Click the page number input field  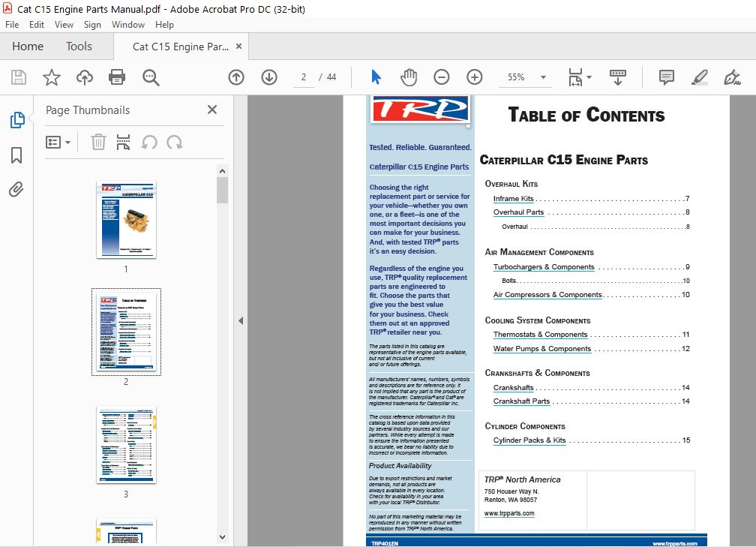pos(304,77)
